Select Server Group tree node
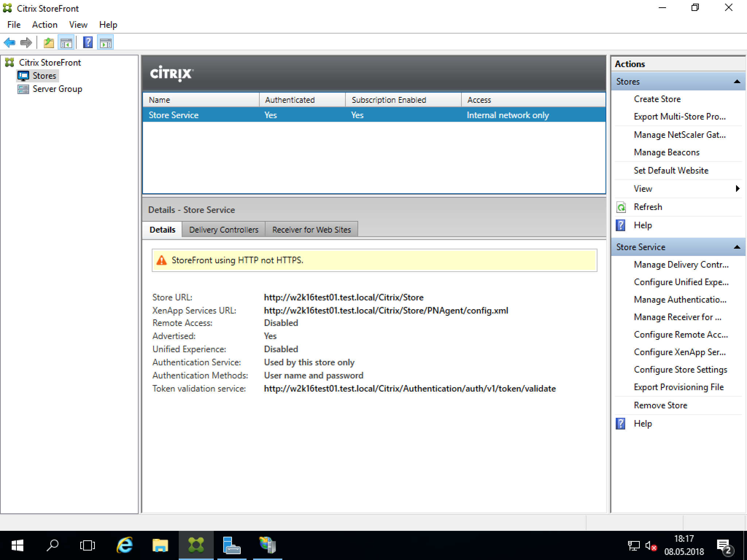The image size is (747, 560). click(x=57, y=89)
